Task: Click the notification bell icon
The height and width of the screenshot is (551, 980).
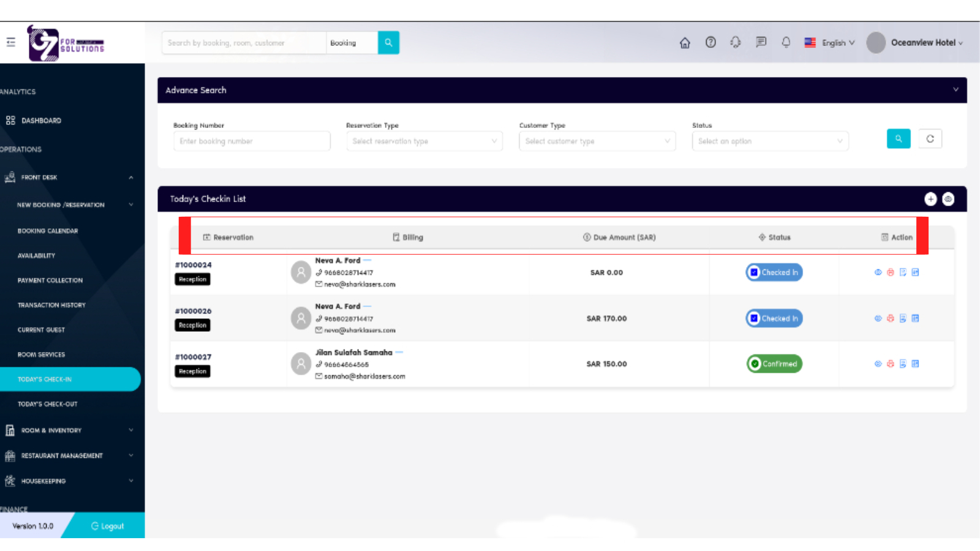Action: (786, 42)
